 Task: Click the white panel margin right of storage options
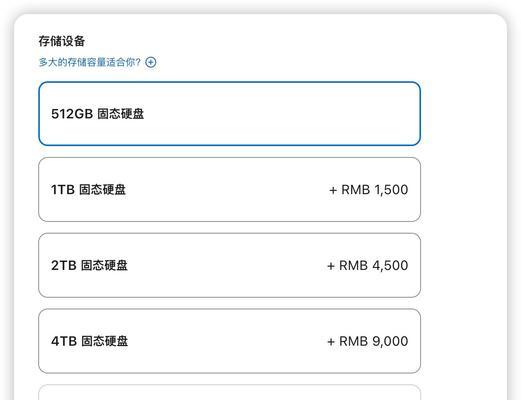click(x=463, y=227)
